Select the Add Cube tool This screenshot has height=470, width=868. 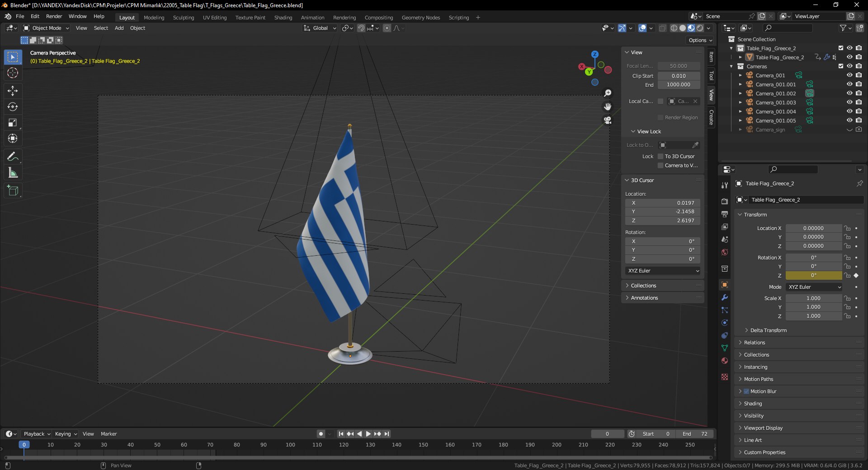[x=13, y=191]
